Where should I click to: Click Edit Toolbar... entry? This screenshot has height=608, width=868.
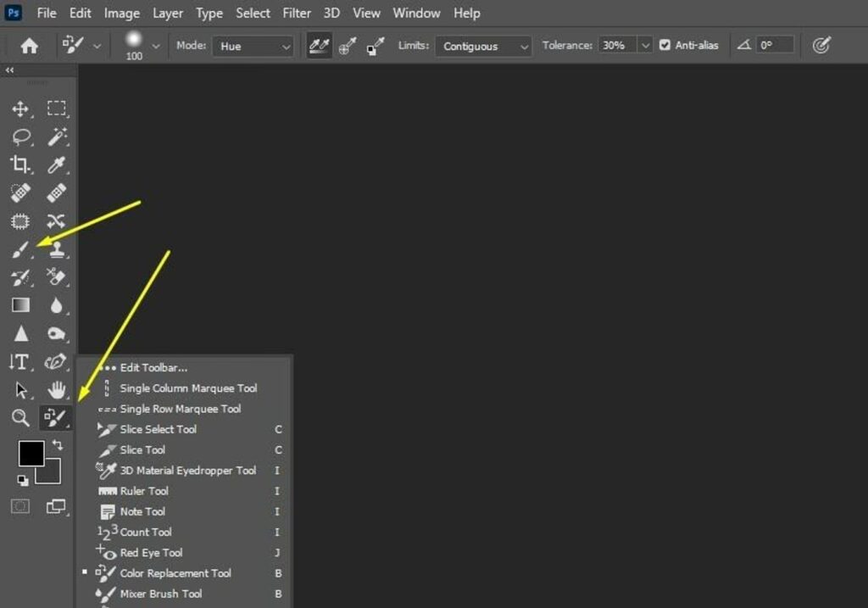point(153,368)
